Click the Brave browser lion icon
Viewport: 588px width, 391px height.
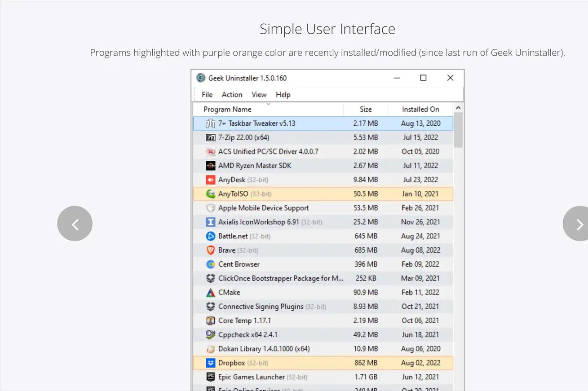(210, 250)
